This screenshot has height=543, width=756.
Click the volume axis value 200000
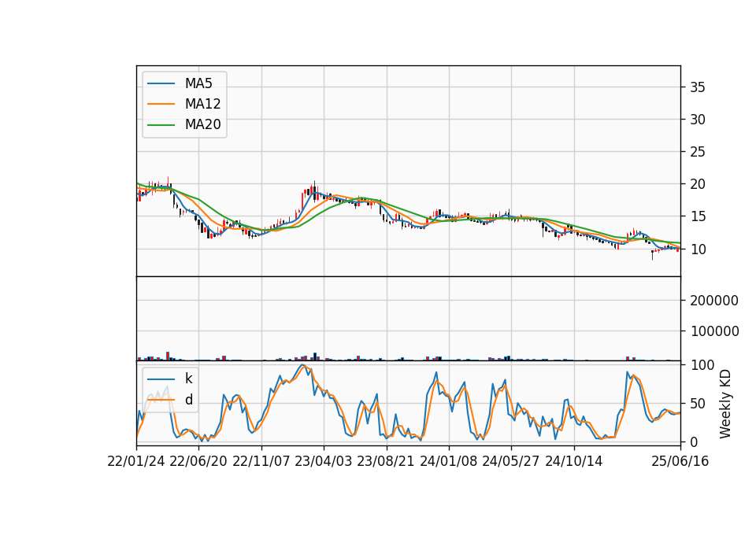point(714,301)
